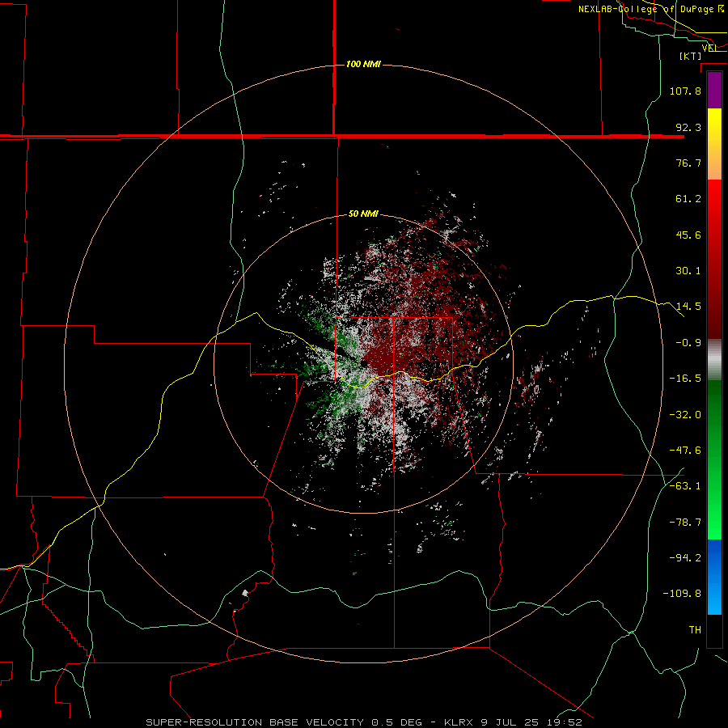Click the 61.2 scale value

pyautogui.click(x=688, y=199)
